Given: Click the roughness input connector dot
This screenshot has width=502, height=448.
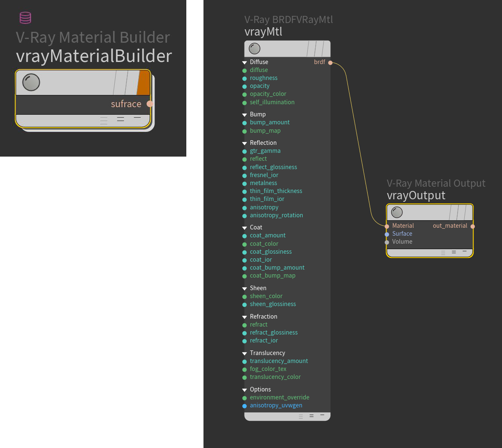Looking at the screenshot, I should [244, 78].
